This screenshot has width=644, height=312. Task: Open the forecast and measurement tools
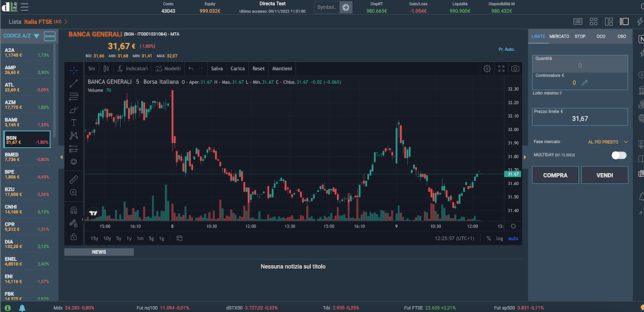[74, 148]
